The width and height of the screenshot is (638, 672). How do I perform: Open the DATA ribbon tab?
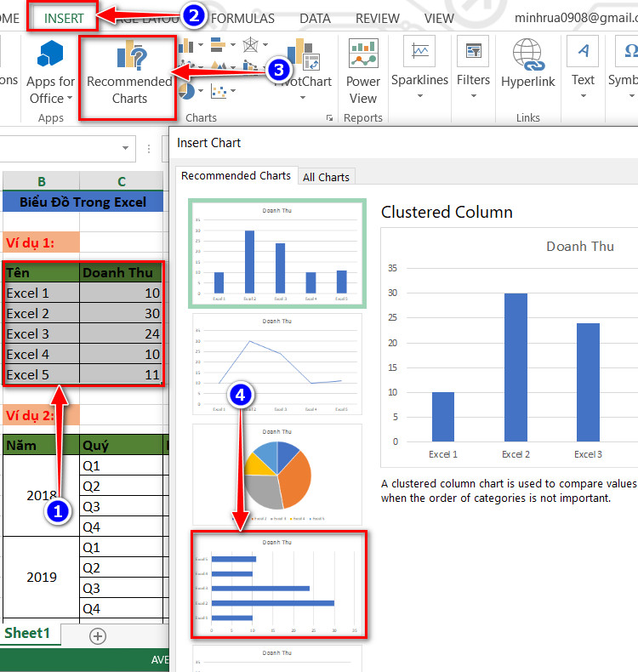pos(315,19)
